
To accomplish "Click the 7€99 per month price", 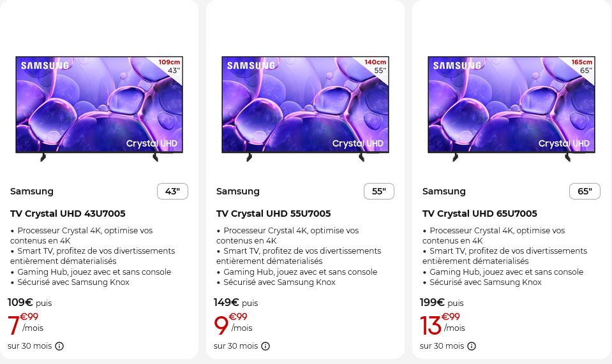I will click(24, 324).
